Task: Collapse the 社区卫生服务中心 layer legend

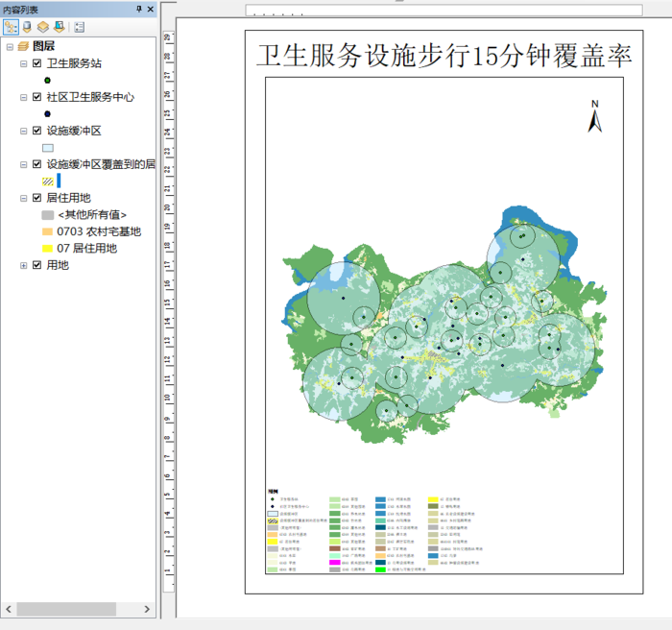Action: point(24,97)
